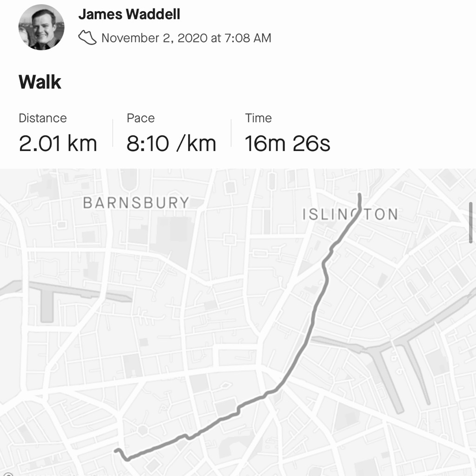The width and height of the screenshot is (476, 476).
Task: Click the roundabout on the map near route end
Action: [143, 430]
